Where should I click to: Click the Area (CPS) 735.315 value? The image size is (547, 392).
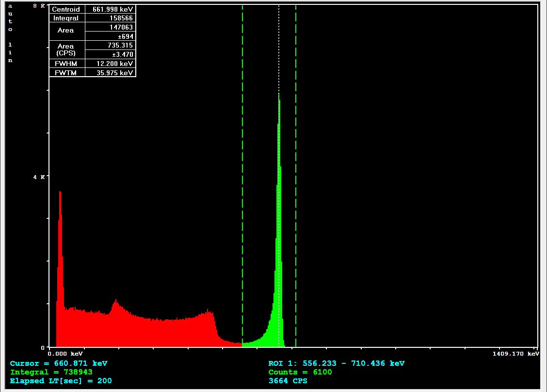point(110,46)
